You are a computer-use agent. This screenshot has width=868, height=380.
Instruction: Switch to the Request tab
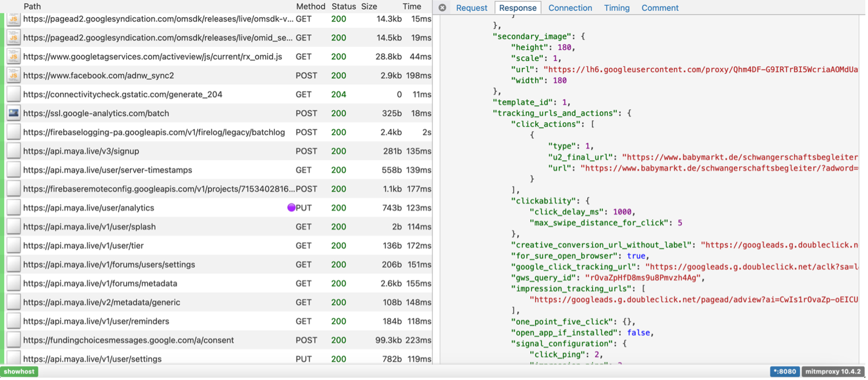(471, 8)
